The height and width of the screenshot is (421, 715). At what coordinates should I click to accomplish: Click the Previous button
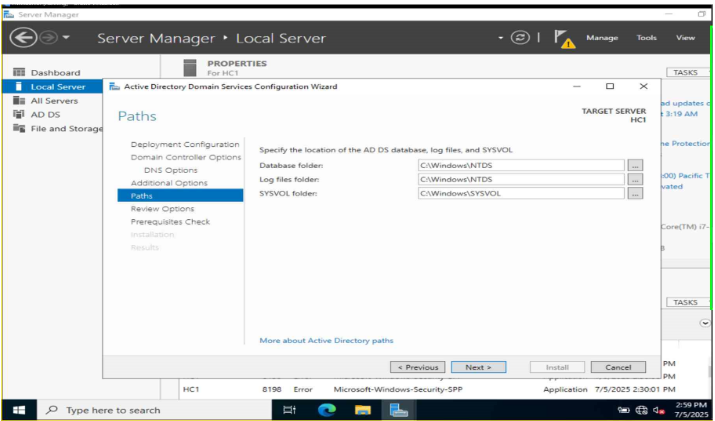[x=418, y=367]
